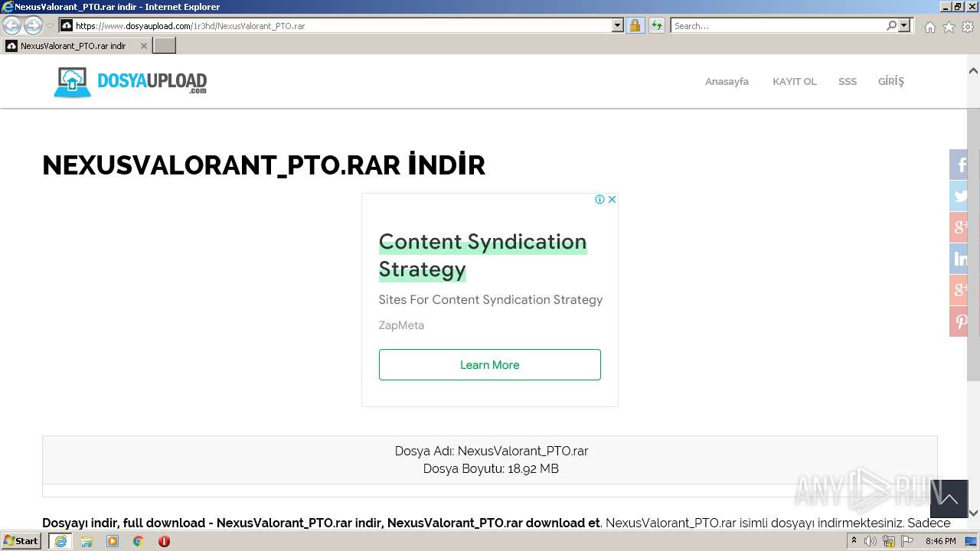
Task: Click the ad info icon
Action: coord(600,199)
